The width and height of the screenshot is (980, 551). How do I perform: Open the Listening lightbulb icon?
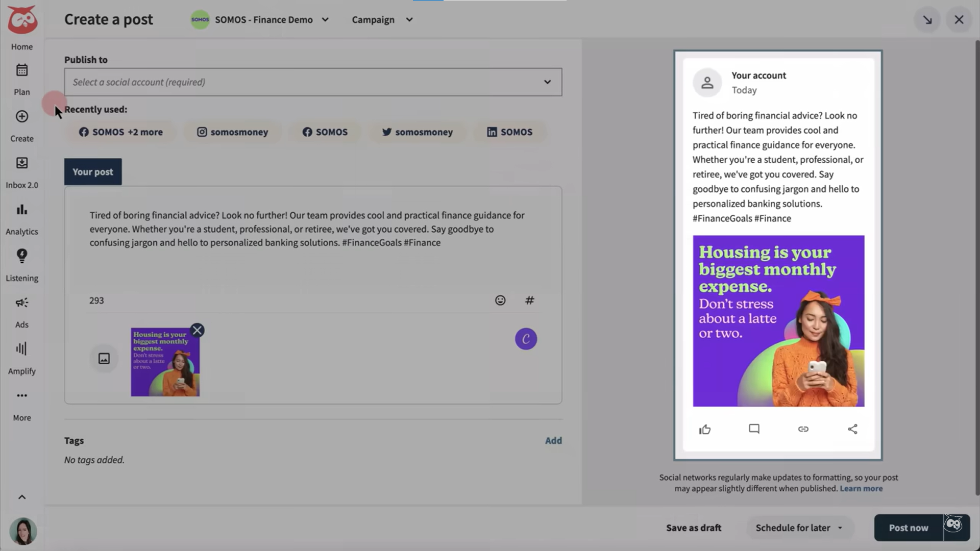[22, 256]
